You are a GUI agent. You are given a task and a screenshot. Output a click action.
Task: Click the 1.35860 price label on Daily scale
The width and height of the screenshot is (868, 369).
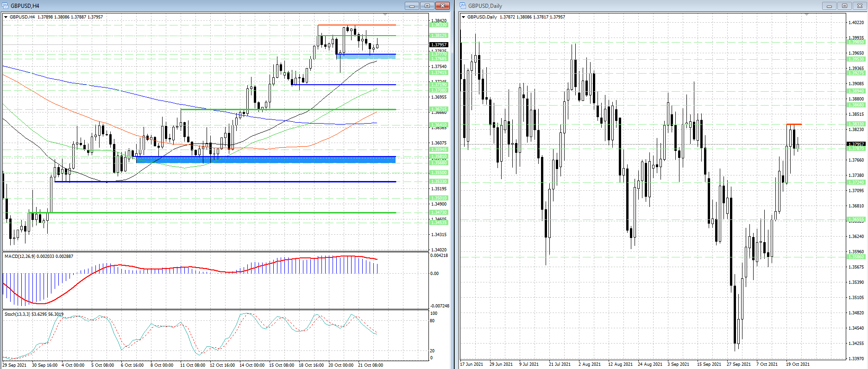(x=856, y=257)
